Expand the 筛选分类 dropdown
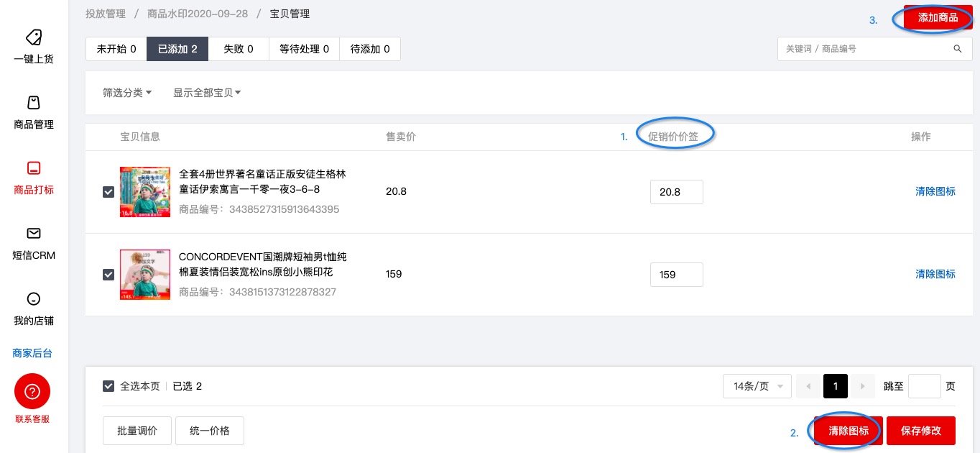 click(127, 93)
